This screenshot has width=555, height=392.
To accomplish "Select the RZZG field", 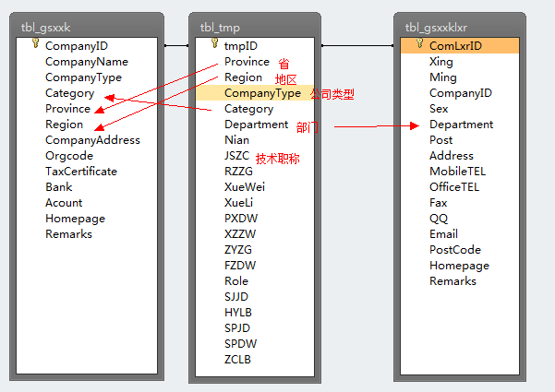I will (238, 172).
